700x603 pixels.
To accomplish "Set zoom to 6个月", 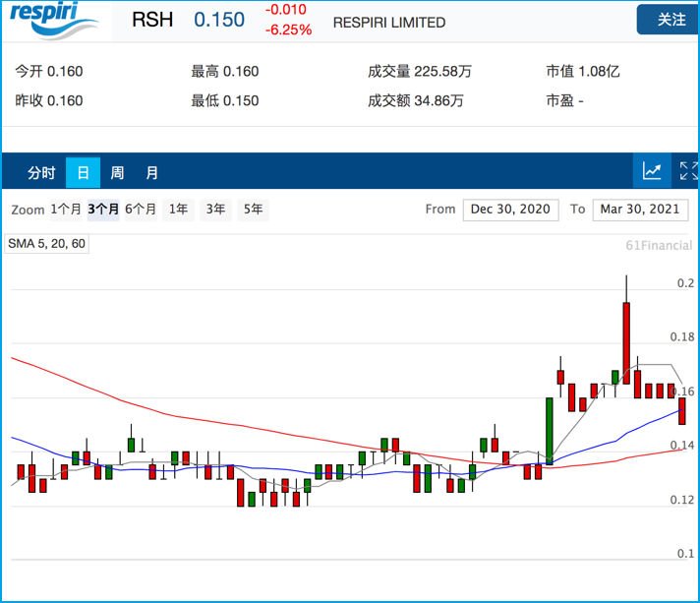I will pyautogui.click(x=141, y=210).
